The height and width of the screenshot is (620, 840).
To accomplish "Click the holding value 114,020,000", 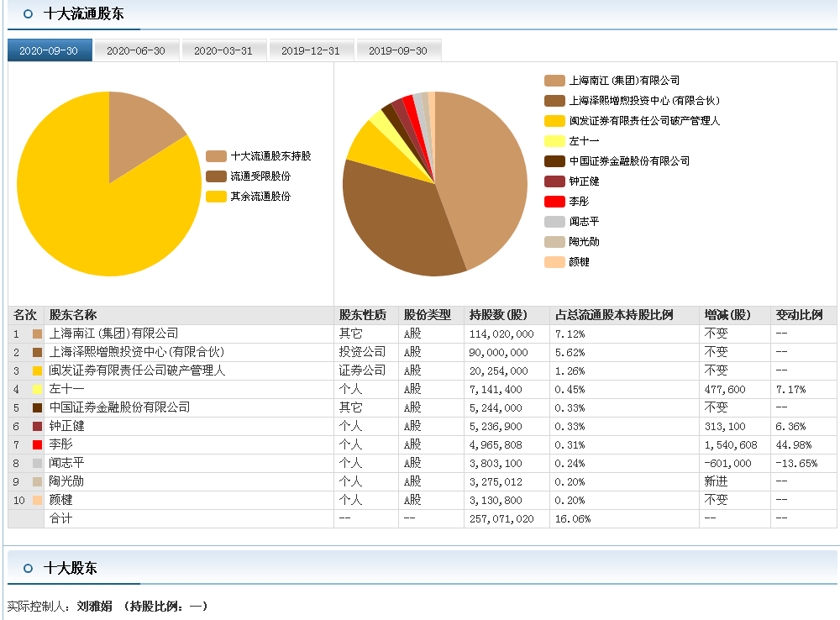I will click(501, 334).
